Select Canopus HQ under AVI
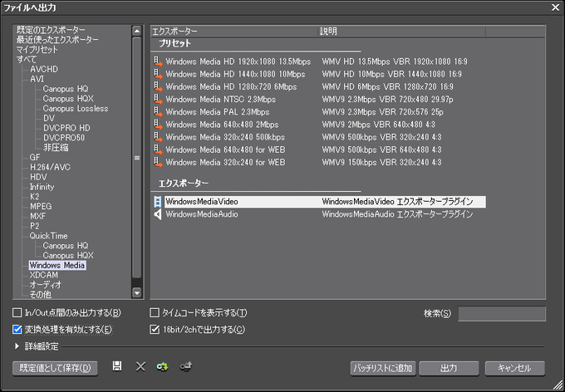Image resolution: width=565 pixels, height=392 pixels. coord(65,89)
